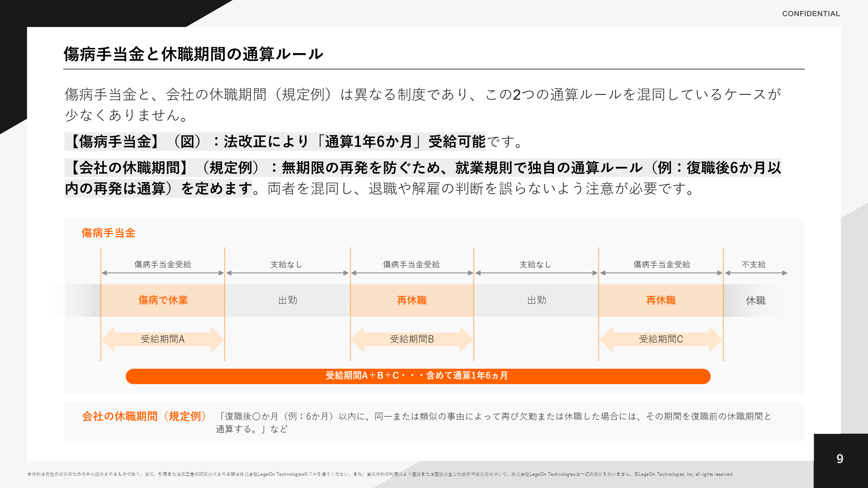
Task: Click the orange 通算1年6ヵ月 banner
Action: (418, 376)
